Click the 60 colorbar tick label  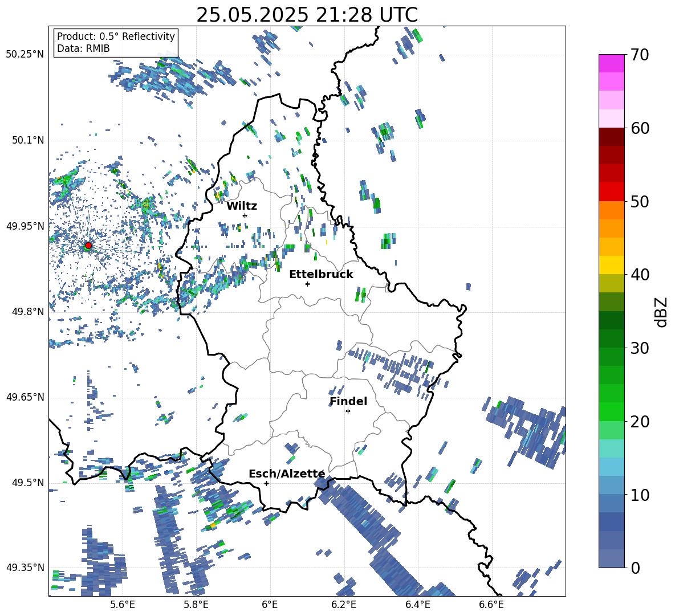tap(640, 128)
